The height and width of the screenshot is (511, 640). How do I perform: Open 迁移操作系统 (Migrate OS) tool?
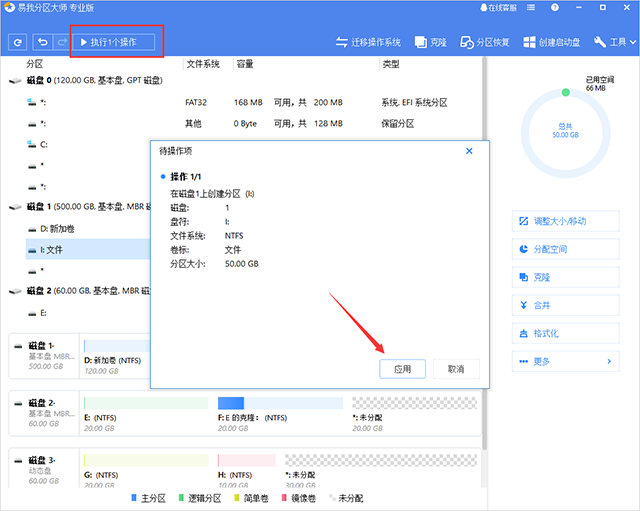pyautogui.click(x=369, y=43)
